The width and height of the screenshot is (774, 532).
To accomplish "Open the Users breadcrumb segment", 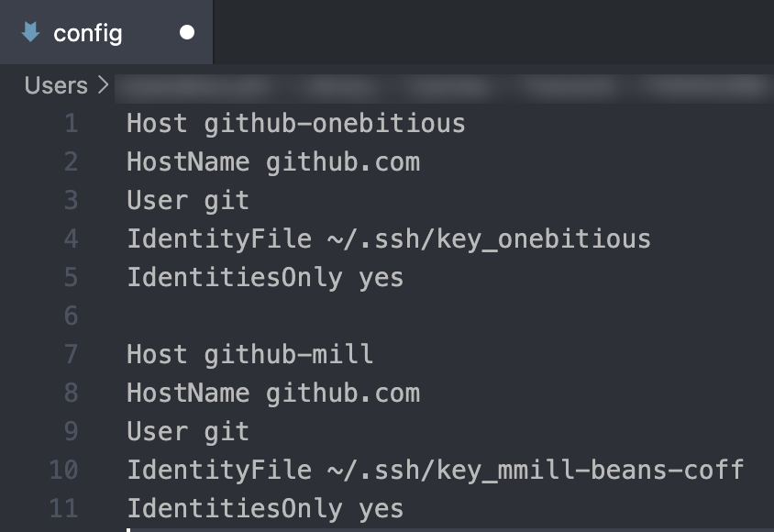I will click(x=56, y=85).
